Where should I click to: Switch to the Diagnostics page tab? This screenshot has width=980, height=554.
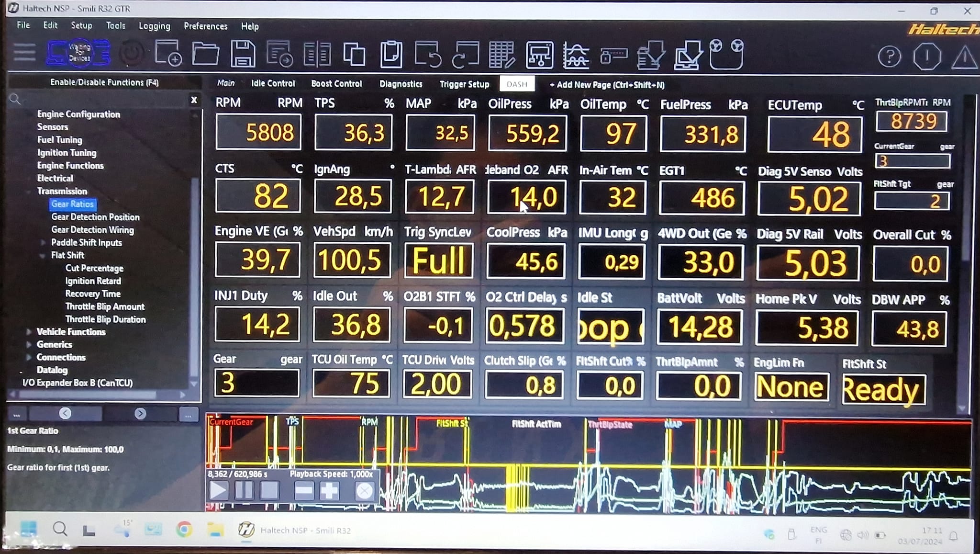[x=401, y=84]
